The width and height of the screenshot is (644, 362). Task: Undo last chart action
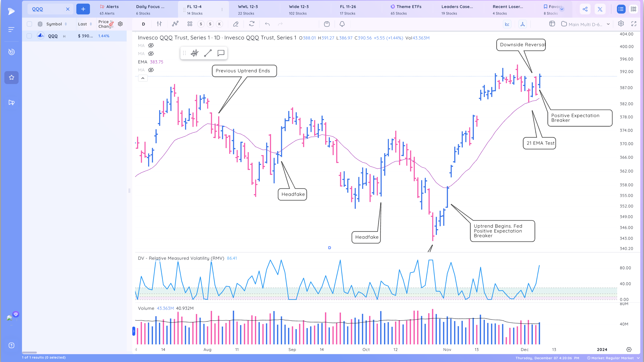pos(267,24)
